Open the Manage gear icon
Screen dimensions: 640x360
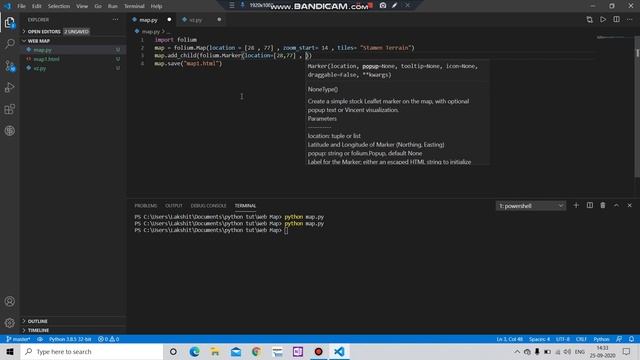[x=10, y=323]
